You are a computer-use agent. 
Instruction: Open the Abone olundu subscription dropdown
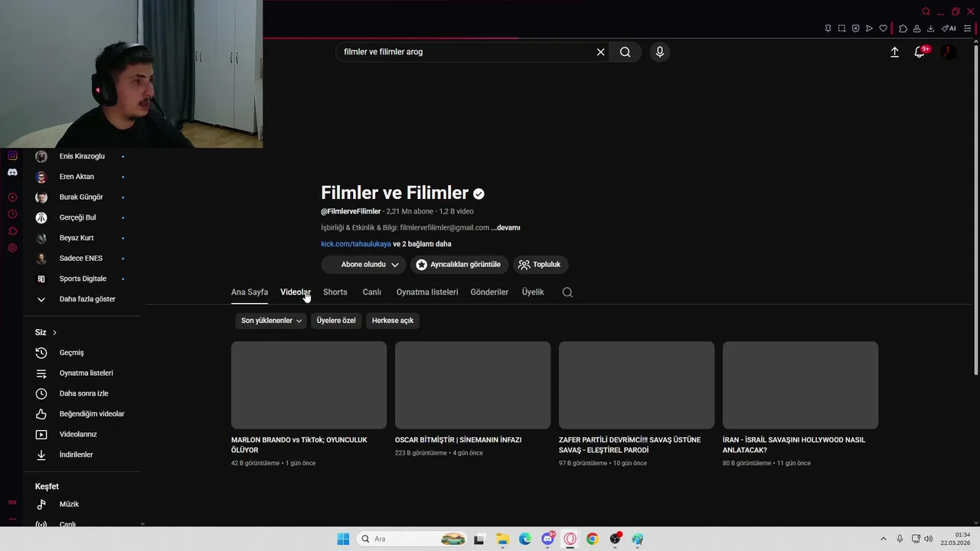tap(364, 265)
